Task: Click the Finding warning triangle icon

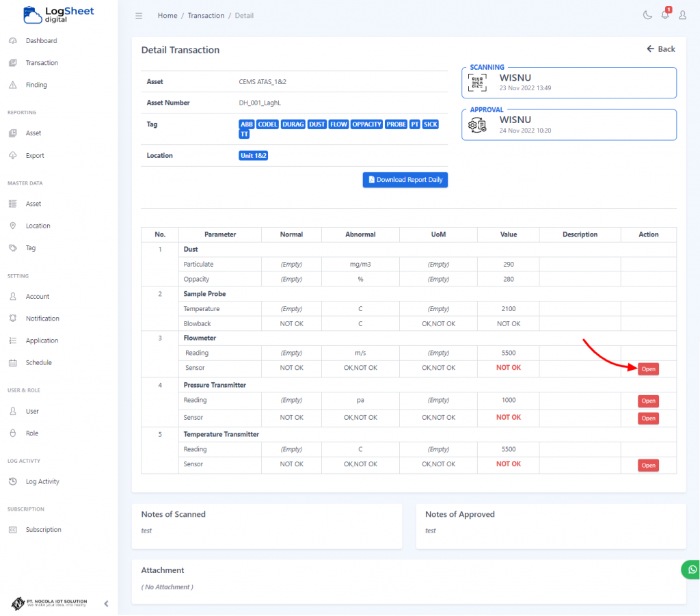Action: pos(13,85)
